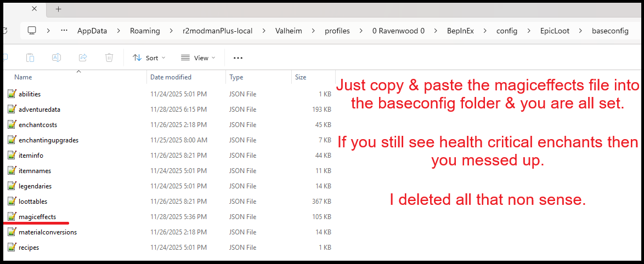
Task: Navigate to r2modmanPlus-local in the breadcrumb
Action: coord(217,31)
